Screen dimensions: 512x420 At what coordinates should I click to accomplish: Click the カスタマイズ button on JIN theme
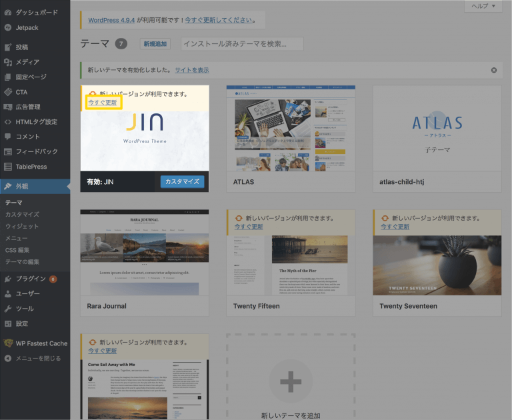(182, 181)
